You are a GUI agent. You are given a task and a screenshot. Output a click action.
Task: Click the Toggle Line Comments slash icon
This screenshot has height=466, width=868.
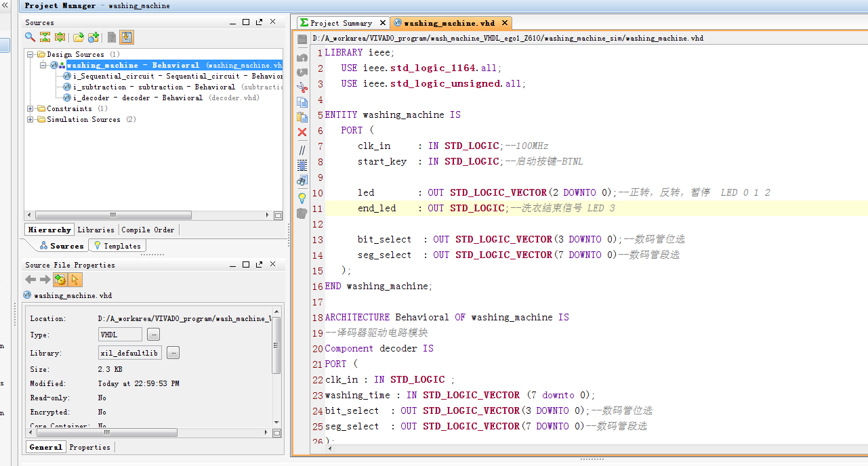[302, 150]
